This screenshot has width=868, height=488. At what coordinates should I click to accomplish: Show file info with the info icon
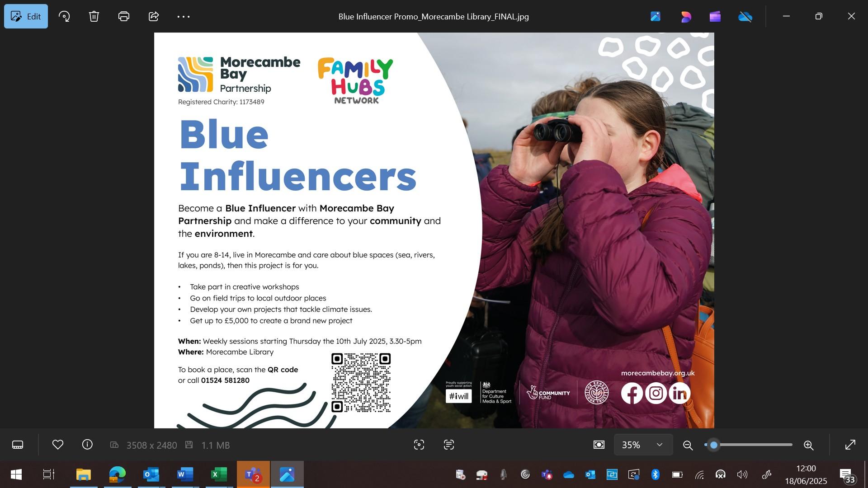[87, 445]
